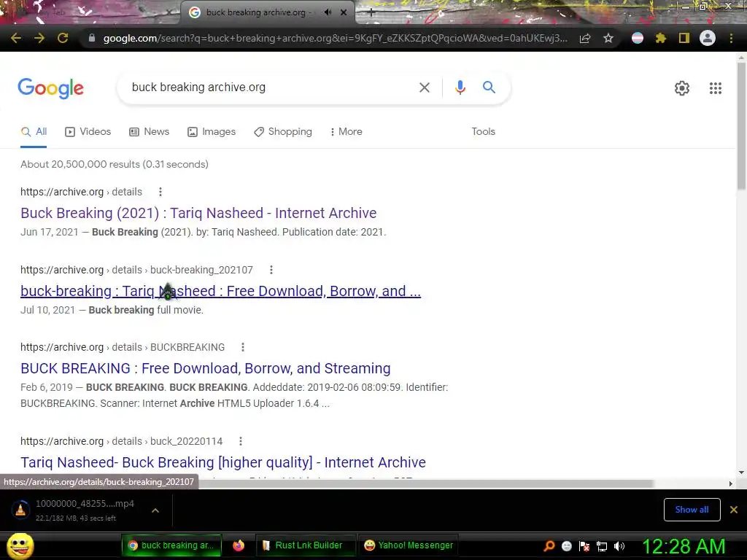Bookmark this page with the star icon
747x560 pixels.
click(608, 38)
